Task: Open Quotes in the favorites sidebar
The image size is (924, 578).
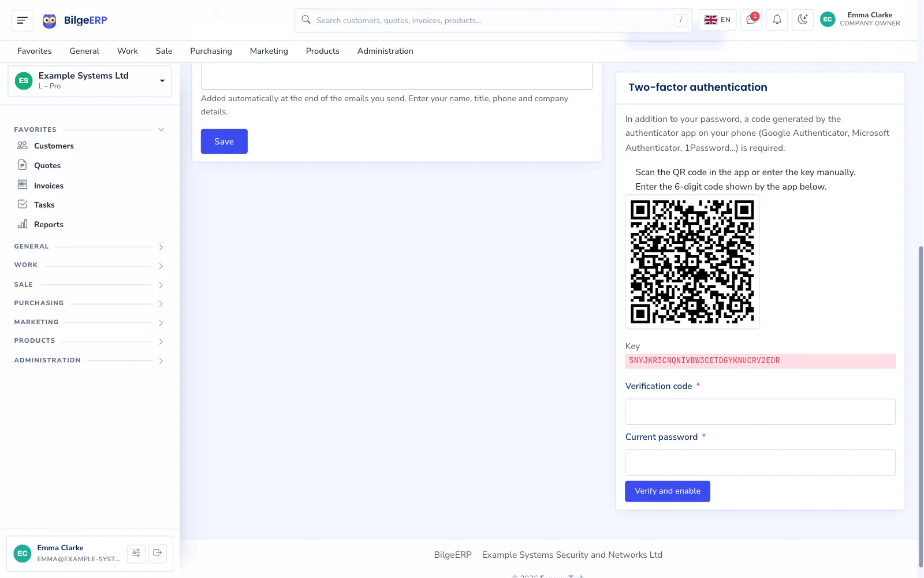Action: 47,165
